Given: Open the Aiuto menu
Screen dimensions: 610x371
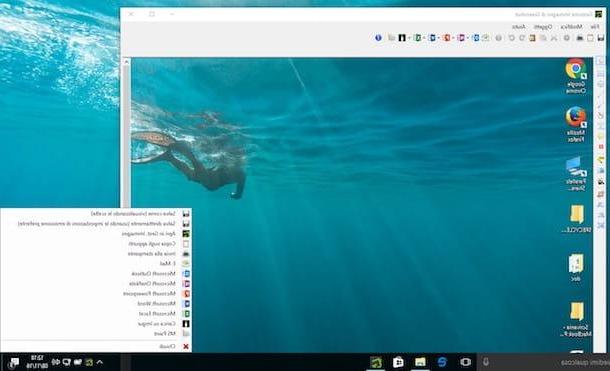Looking at the screenshot, I should 519,26.
